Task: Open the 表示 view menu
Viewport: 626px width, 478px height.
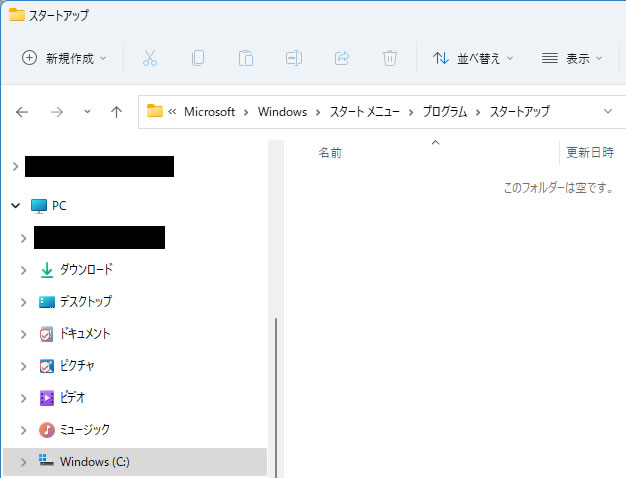Action: [x=572, y=58]
